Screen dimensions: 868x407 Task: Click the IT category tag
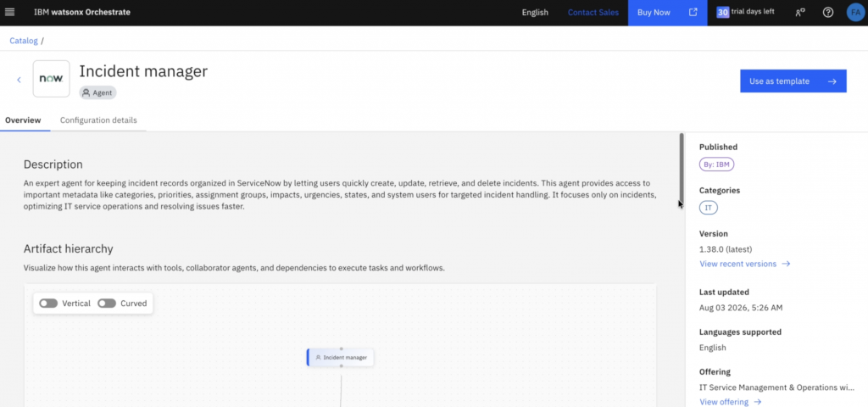[x=708, y=208]
